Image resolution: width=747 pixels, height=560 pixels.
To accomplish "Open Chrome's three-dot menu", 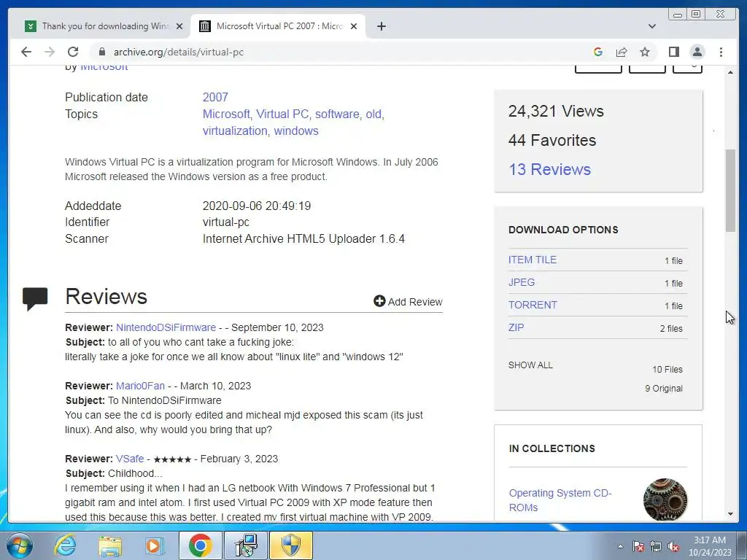I will 721,52.
